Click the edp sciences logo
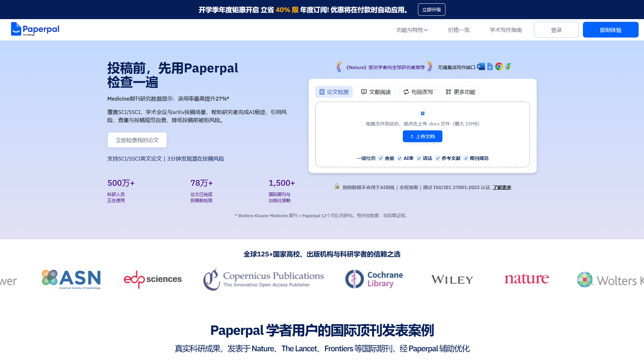The height and width of the screenshot is (362, 644). tap(153, 279)
